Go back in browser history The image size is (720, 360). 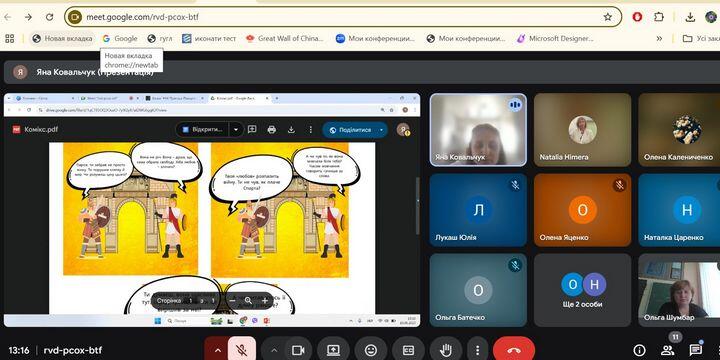point(7,17)
